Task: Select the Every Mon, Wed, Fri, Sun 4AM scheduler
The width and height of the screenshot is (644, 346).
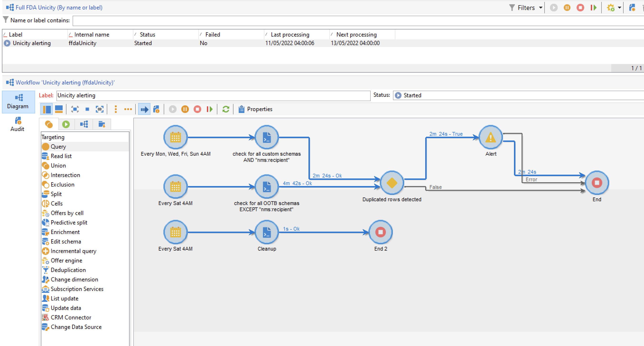Action: (175, 137)
